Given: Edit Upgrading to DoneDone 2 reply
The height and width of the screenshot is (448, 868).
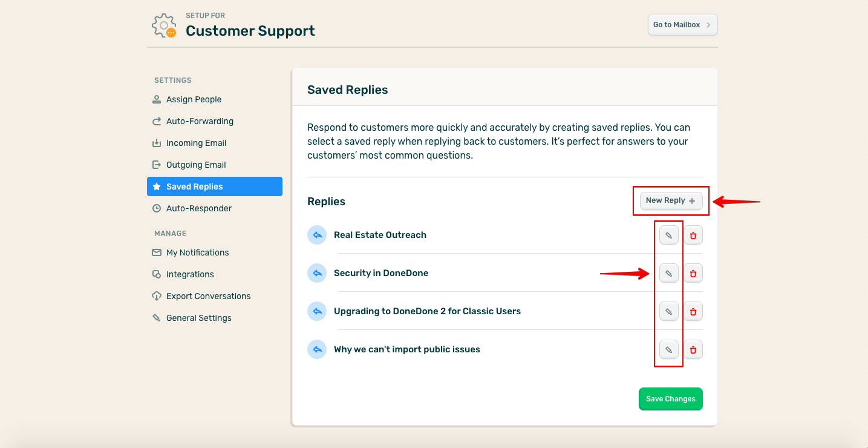Looking at the screenshot, I should (668, 311).
